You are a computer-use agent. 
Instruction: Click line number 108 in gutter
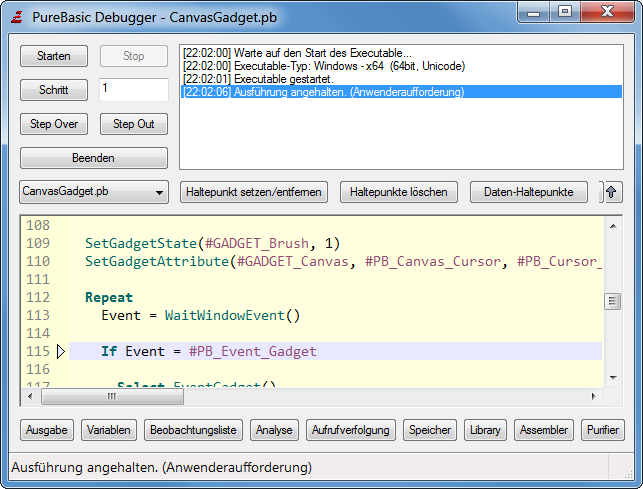point(38,225)
